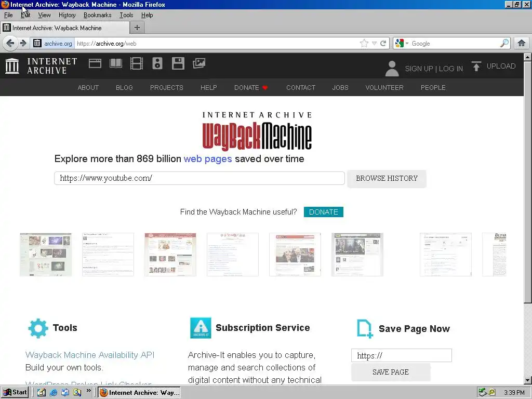Open the ABOUT nav link
532x399 pixels.
point(88,87)
